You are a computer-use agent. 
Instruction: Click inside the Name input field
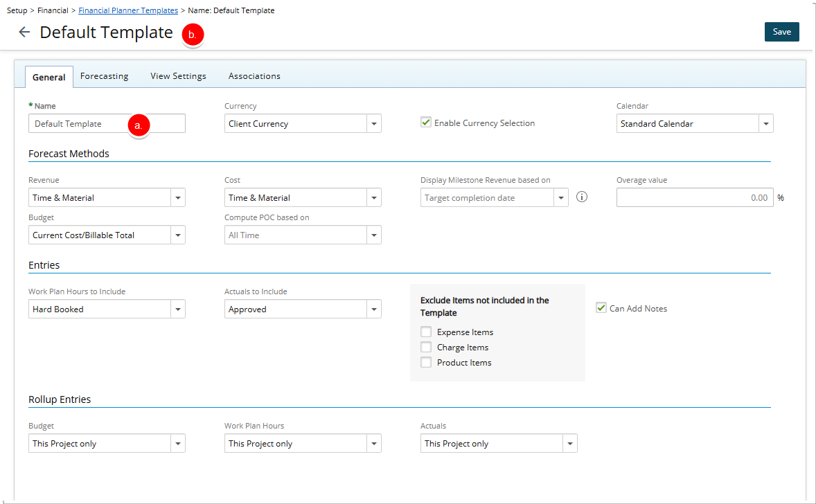coord(90,123)
